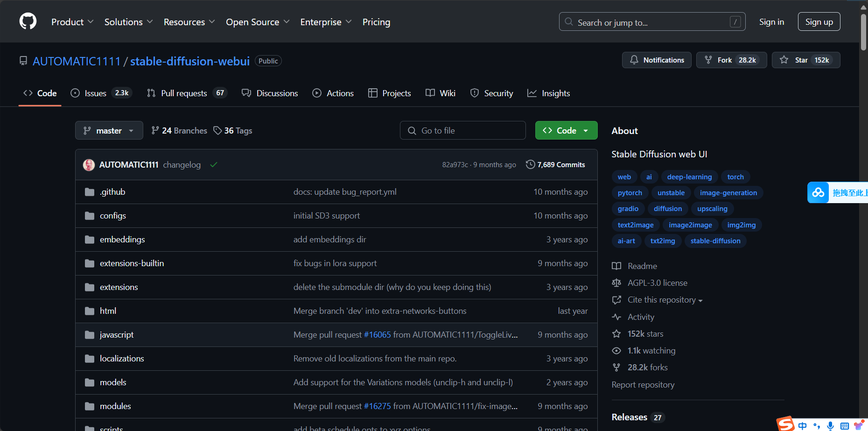868x431 pixels.
Task: Click the Sogou input method icon
Action: coord(785,424)
